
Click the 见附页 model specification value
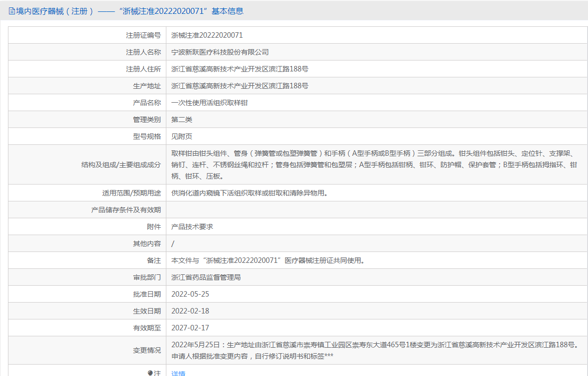(x=182, y=136)
